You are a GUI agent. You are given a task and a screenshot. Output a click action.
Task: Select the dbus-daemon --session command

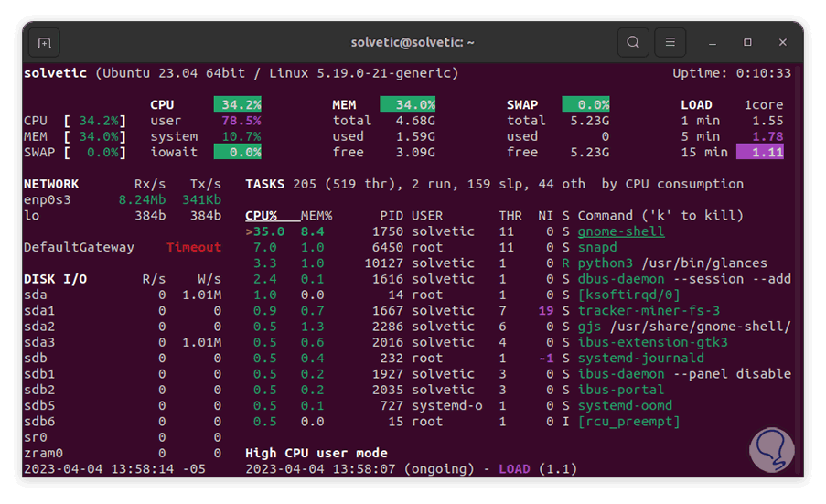pos(684,279)
